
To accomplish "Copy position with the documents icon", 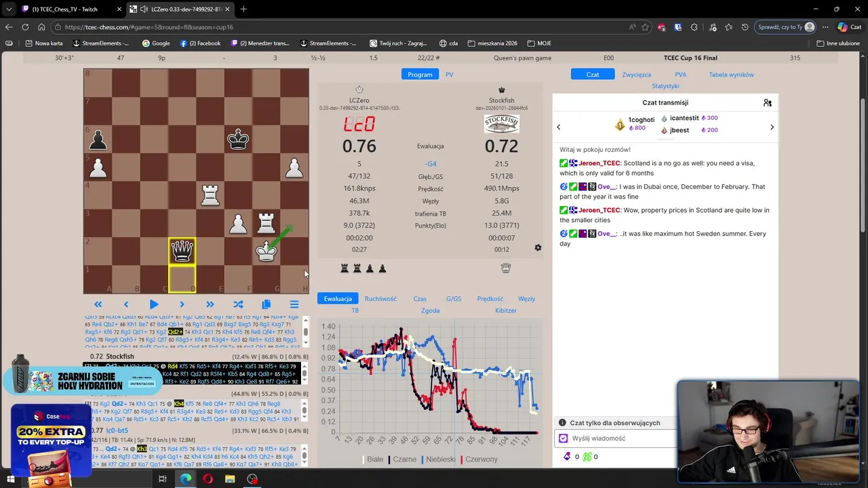I will pyautogui.click(x=266, y=305).
